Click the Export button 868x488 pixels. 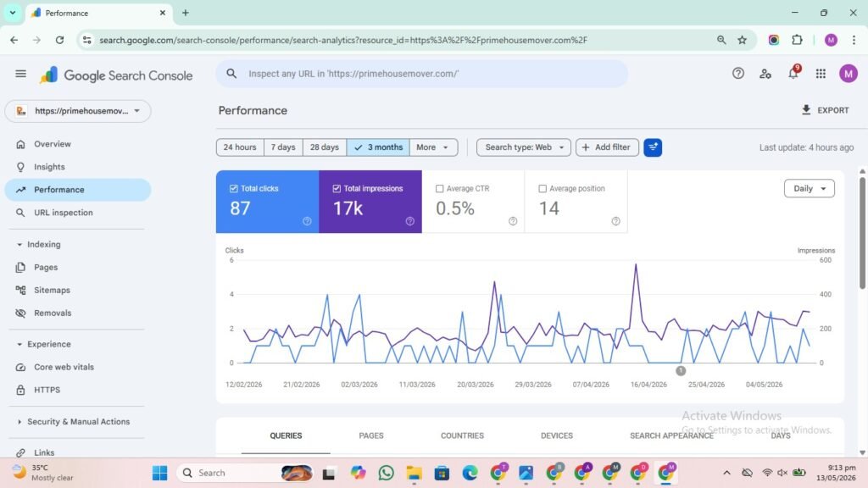tap(825, 110)
